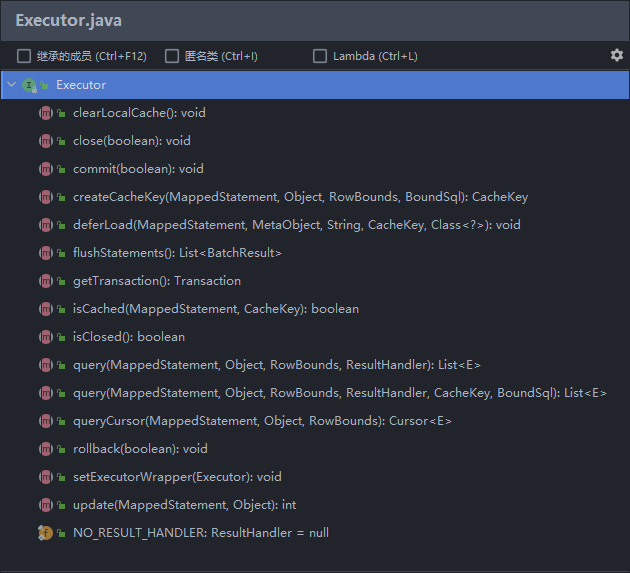Image resolution: width=630 pixels, height=573 pixels.
Task: Click the method icon beside getTransaction()
Action: [45, 281]
